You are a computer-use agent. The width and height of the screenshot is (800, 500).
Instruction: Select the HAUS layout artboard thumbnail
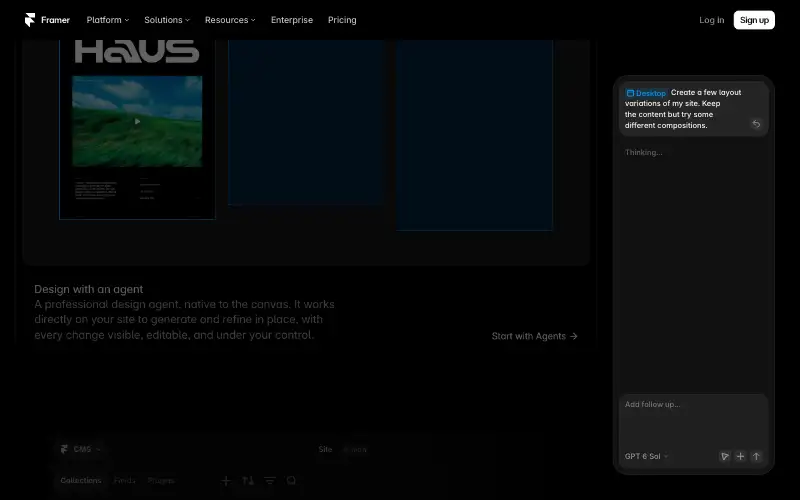click(x=137, y=130)
